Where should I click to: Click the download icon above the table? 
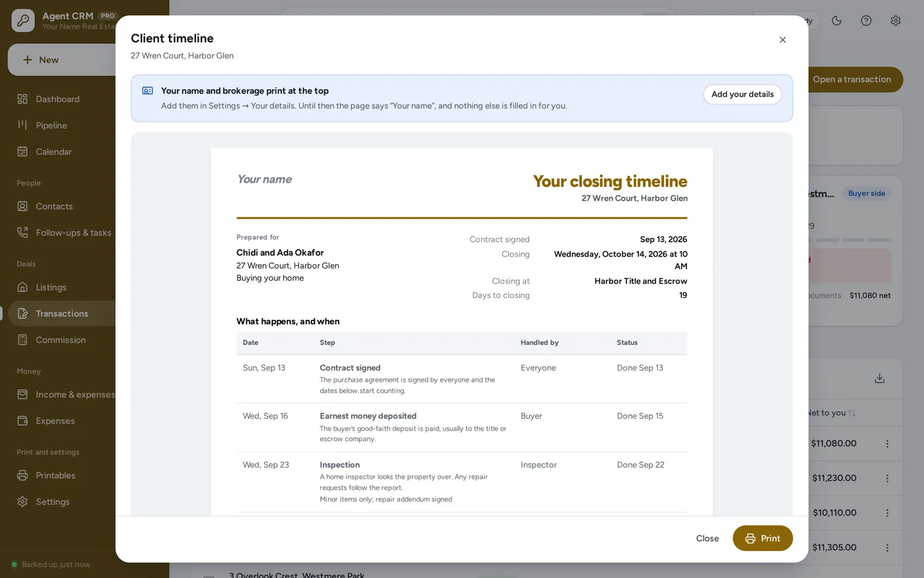[x=880, y=379]
